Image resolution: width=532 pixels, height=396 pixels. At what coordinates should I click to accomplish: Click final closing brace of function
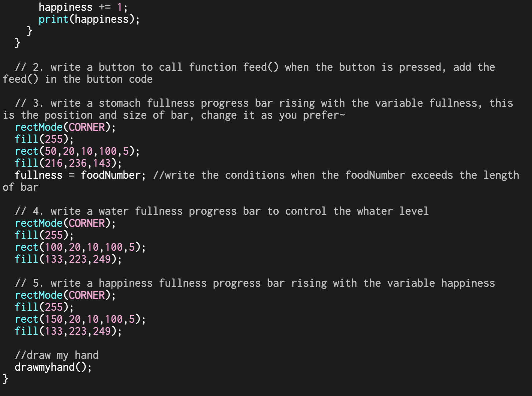pyautogui.click(x=5, y=379)
